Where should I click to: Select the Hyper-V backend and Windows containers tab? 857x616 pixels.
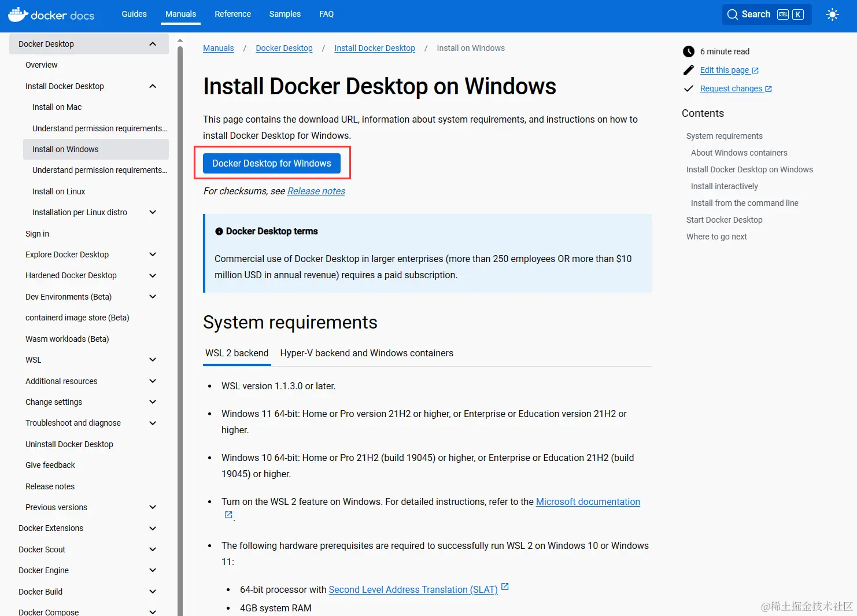click(x=367, y=353)
